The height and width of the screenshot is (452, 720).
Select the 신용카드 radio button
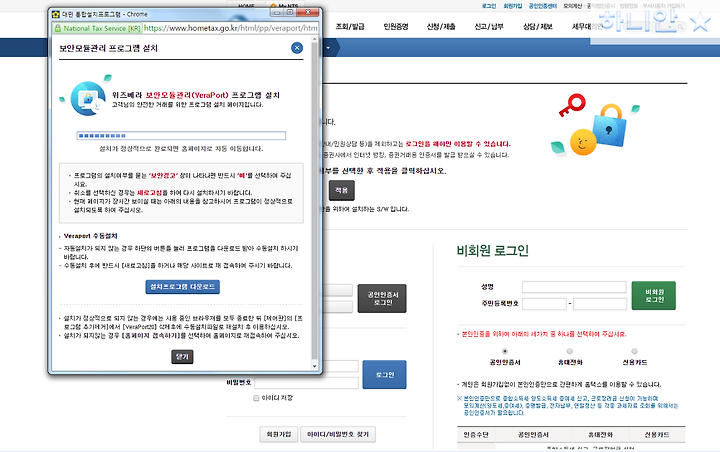[x=635, y=351]
